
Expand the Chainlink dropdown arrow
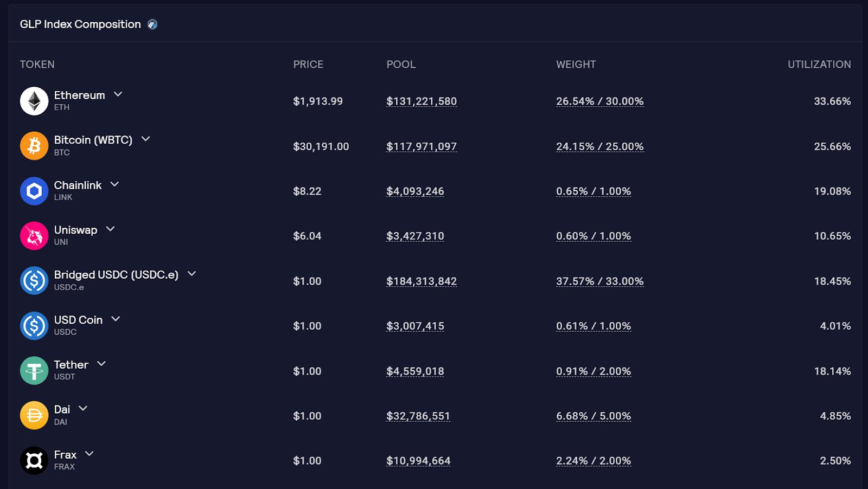[x=114, y=184]
